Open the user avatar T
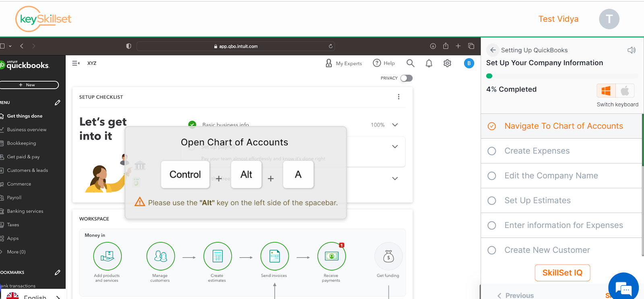Screen dimensions: 644x299 tap(609, 19)
